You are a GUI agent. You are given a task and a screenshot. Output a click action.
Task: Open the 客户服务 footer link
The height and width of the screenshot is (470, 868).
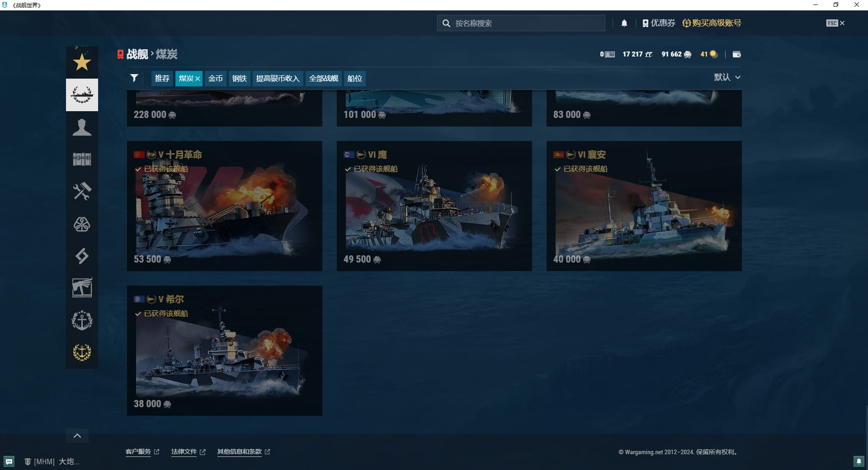coord(138,451)
